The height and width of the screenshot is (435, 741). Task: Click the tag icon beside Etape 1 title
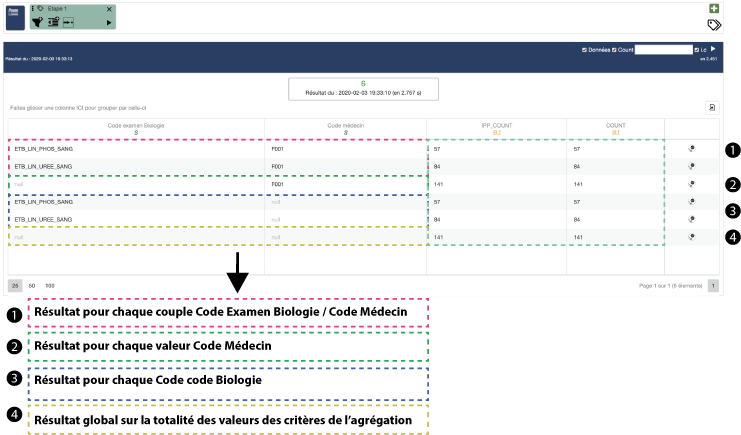(x=41, y=9)
